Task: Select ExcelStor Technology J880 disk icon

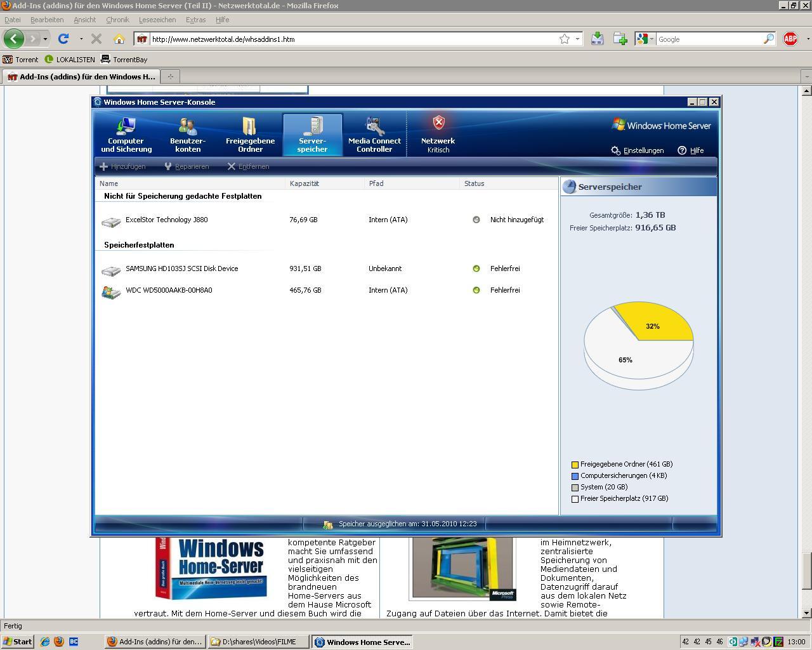Action: pyautogui.click(x=111, y=221)
